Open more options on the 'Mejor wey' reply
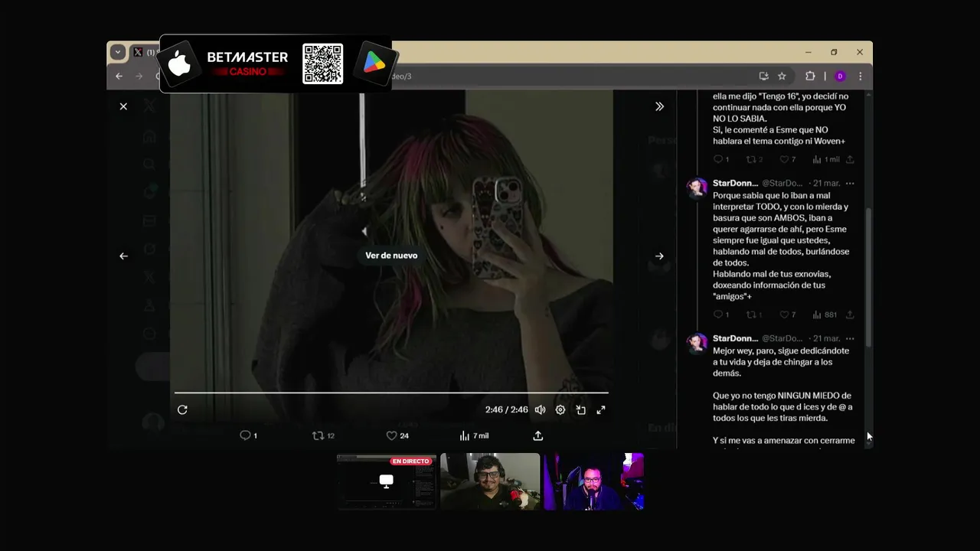This screenshot has height=551, width=980. 850,338
